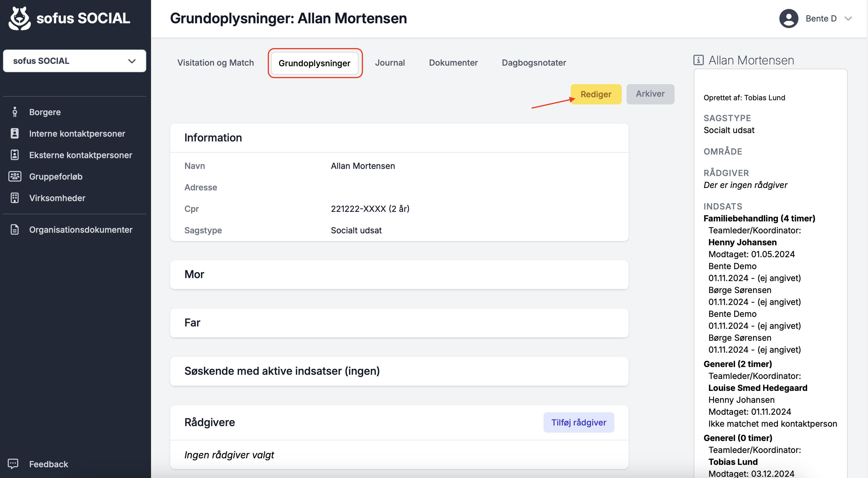This screenshot has width=868, height=478.
Task: Click the Virksomheder building icon
Action: click(x=15, y=198)
